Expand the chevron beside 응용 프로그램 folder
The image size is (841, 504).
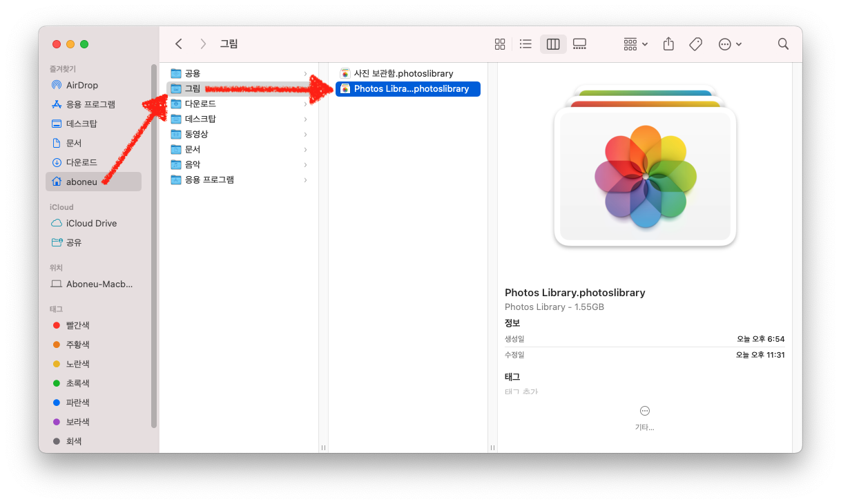305,180
